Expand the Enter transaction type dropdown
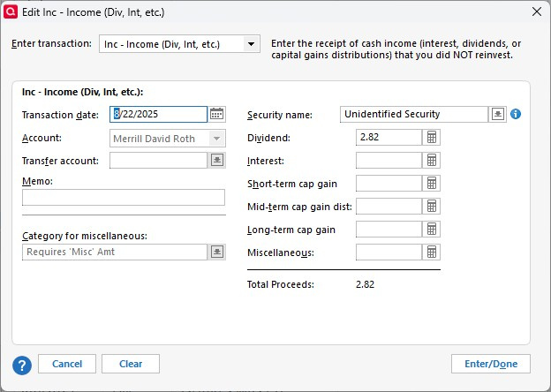551x392 pixels. (x=251, y=44)
